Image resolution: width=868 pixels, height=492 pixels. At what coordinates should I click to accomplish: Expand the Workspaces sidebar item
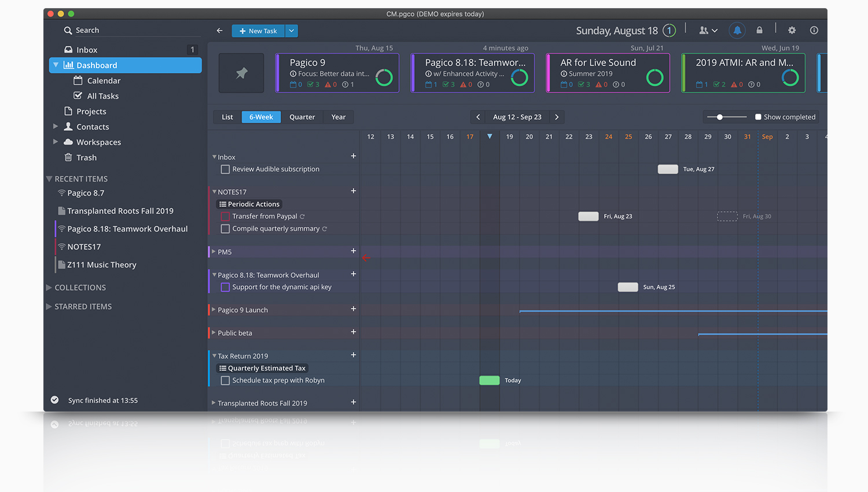(56, 142)
